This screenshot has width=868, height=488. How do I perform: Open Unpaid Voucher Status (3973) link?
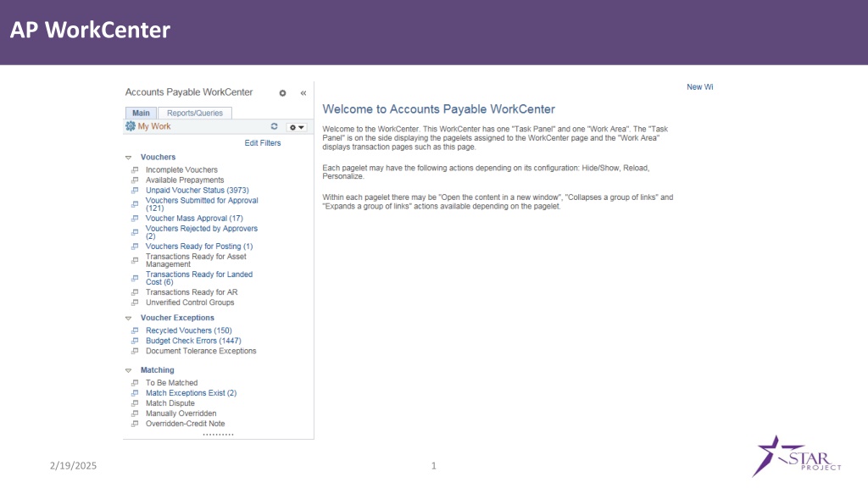[x=197, y=190]
